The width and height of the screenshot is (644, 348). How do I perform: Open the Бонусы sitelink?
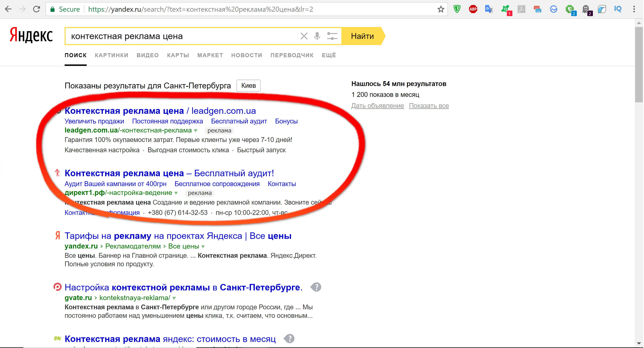click(x=286, y=121)
